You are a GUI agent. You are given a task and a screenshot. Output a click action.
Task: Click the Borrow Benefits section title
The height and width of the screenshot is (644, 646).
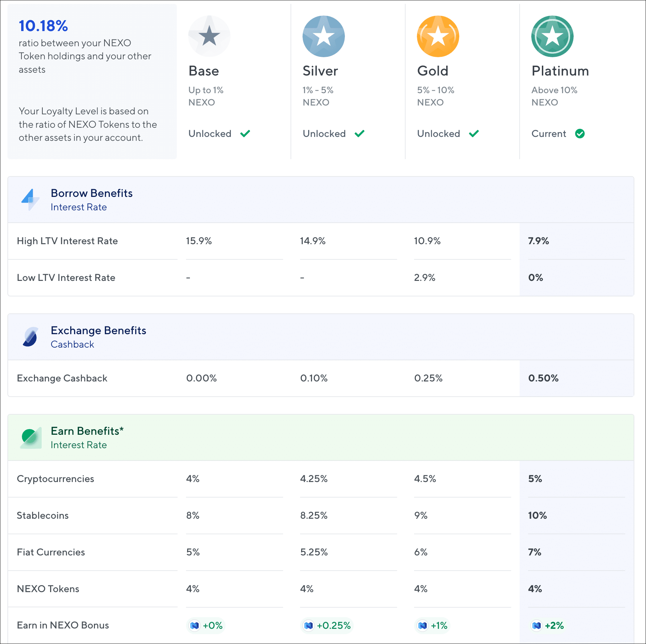[x=92, y=193]
